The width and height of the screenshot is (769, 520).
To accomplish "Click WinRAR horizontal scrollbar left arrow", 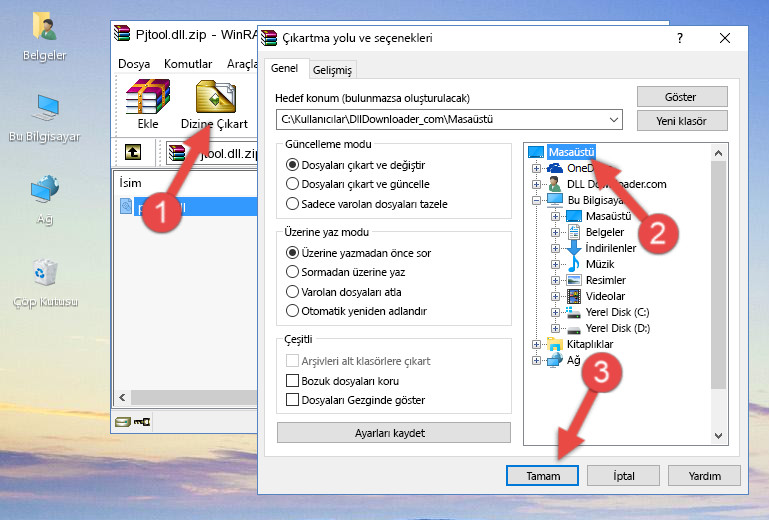I will pyautogui.click(x=122, y=397).
